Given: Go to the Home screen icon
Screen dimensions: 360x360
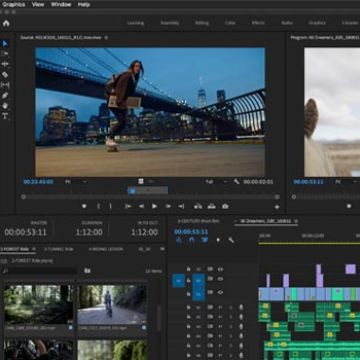Looking at the screenshot, I should coord(6,23).
